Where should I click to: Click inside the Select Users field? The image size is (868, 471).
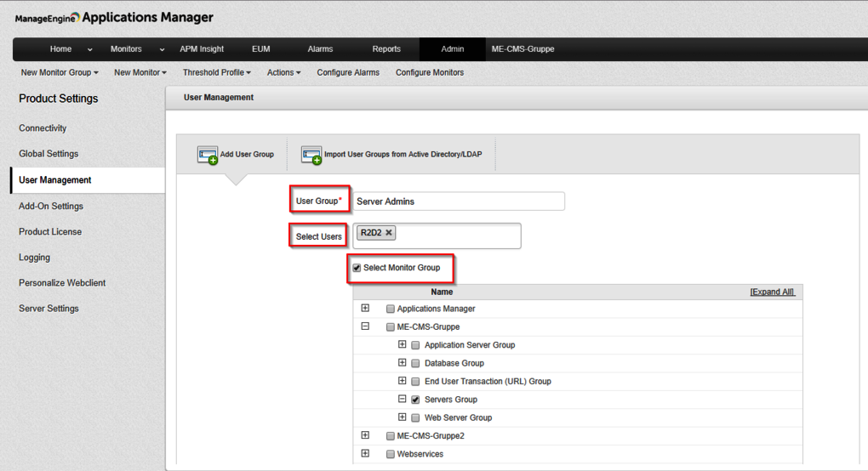pyautogui.click(x=437, y=236)
